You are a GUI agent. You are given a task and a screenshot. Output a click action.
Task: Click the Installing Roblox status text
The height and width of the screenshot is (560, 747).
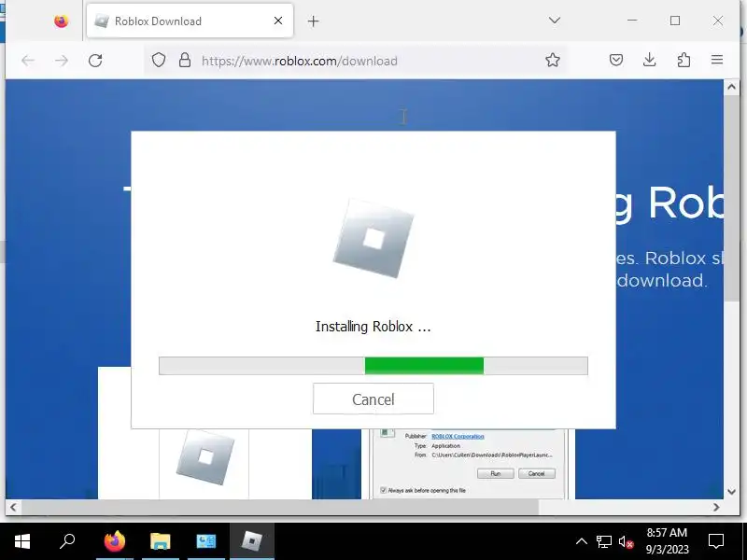pyautogui.click(x=373, y=326)
